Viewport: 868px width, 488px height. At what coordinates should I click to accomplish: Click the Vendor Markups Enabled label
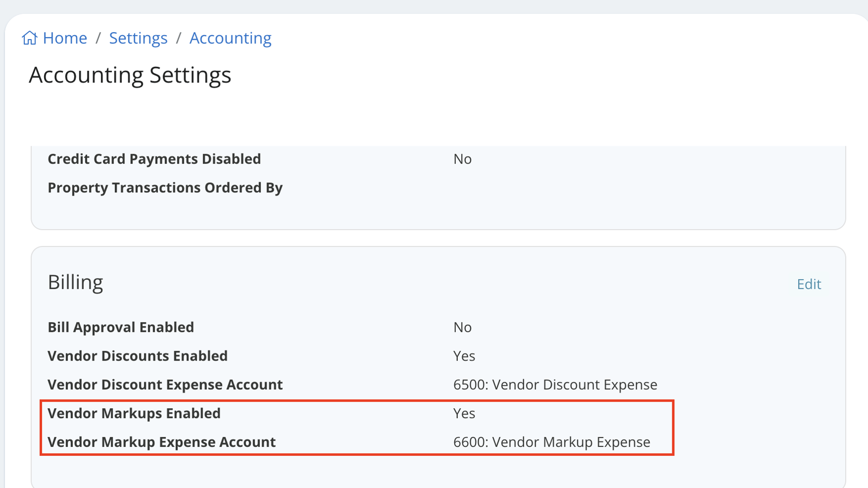[134, 413]
